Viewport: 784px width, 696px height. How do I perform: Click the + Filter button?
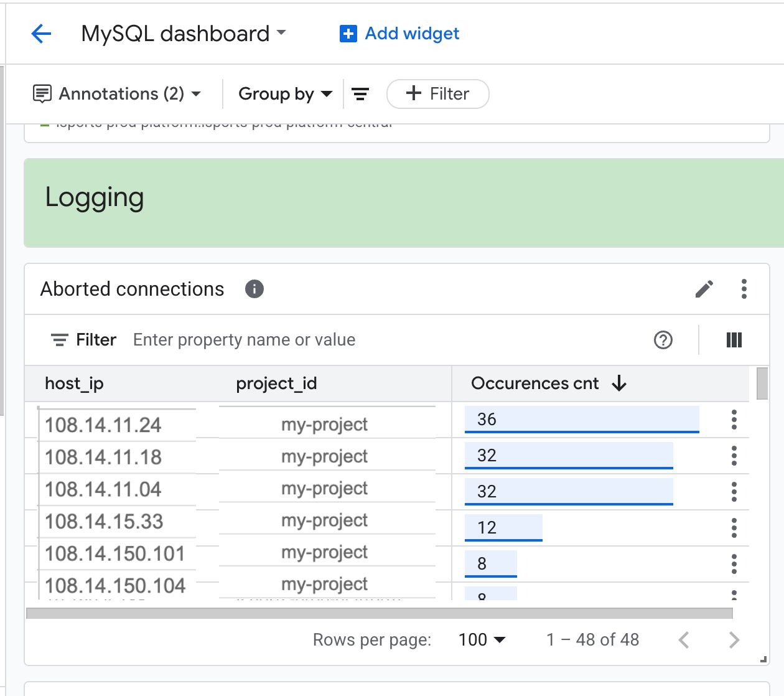[x=437, y=94]
